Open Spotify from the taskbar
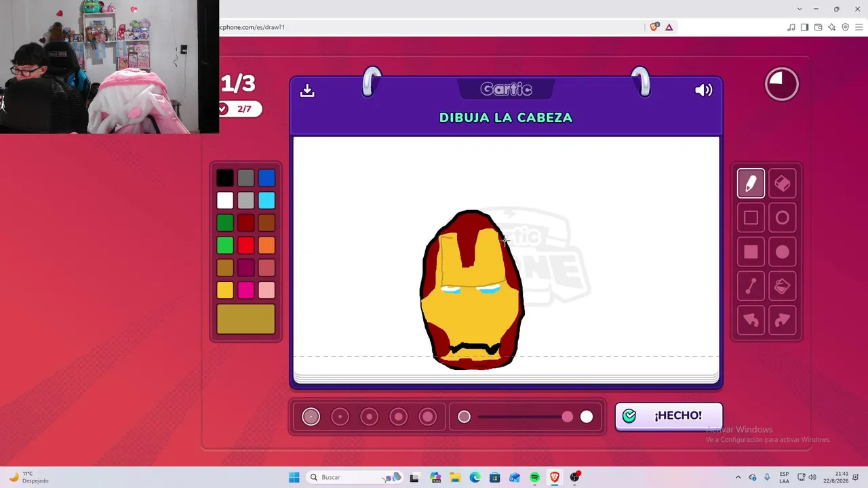This screenshot has width=868, height=488. pyautogui.click(x=534, y=477)
